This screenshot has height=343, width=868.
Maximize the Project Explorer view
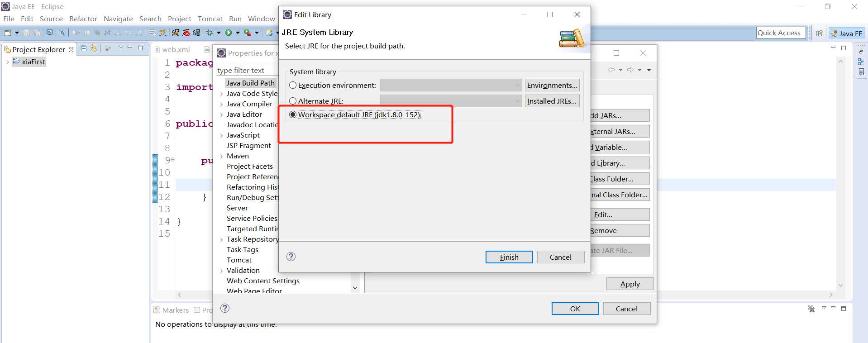(x=140, y=48)
